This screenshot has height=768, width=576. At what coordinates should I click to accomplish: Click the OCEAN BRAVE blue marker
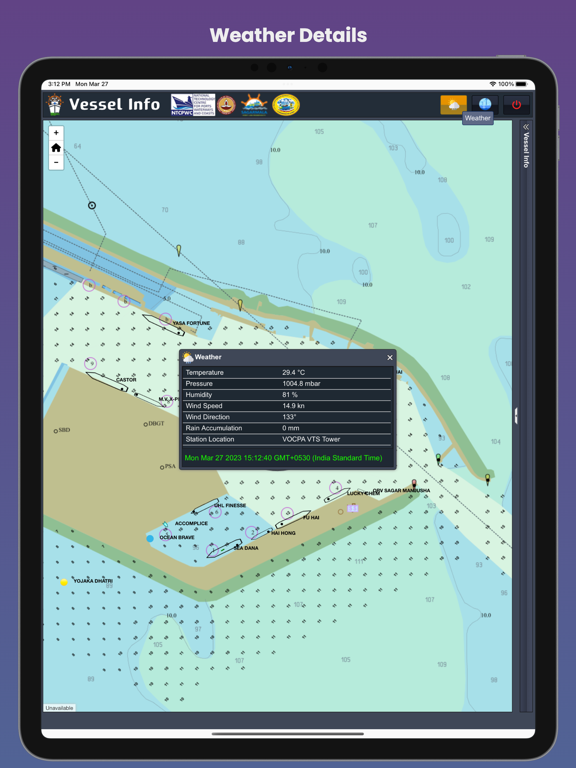click(150, 538)
